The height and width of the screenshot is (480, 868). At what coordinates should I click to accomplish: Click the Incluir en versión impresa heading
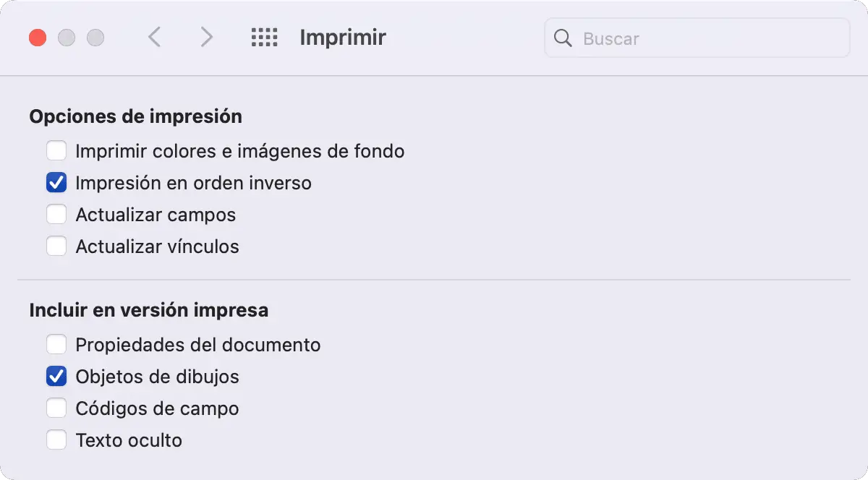pyautogui.click(x=149, y=310)
